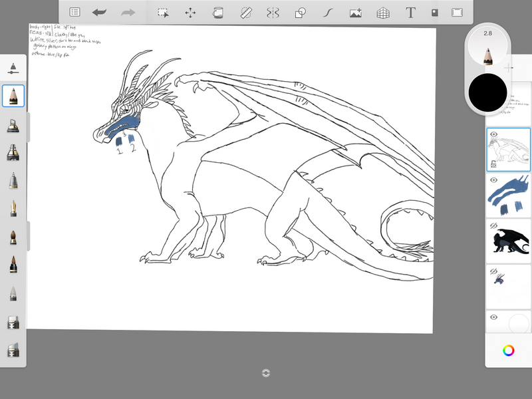Turn on Symmetry drawing tool
Viewport: 532px width, 399px height.
[273, 12]
